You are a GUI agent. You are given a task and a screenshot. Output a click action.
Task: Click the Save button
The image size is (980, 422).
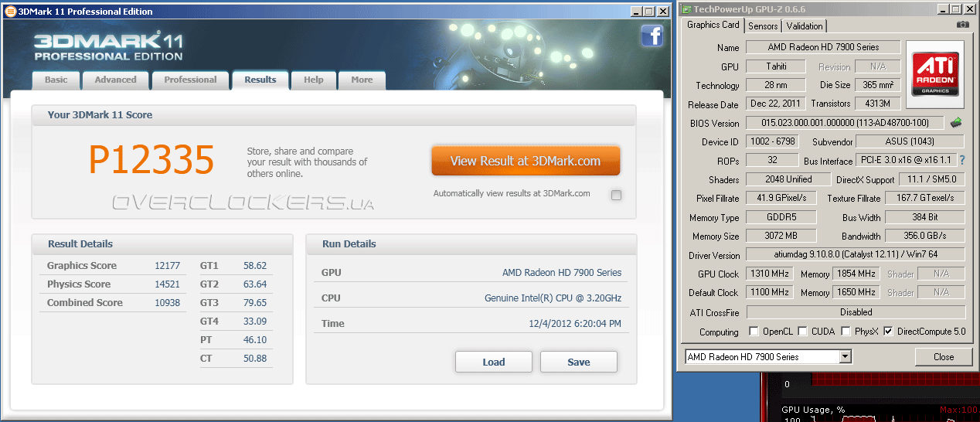pos(579,362)
